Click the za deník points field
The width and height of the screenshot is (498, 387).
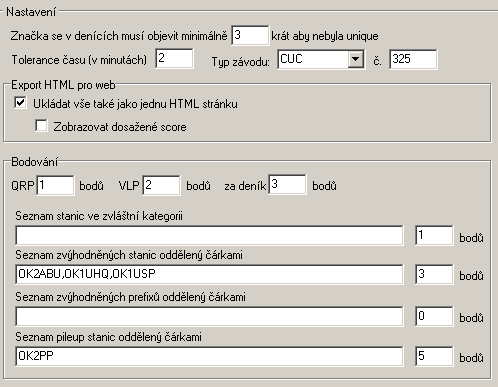tap(287, 184)
